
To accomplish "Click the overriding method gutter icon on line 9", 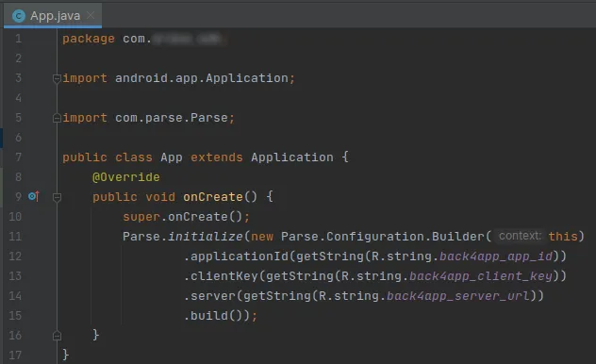I will pyautogui.click(x=34, y=196).
